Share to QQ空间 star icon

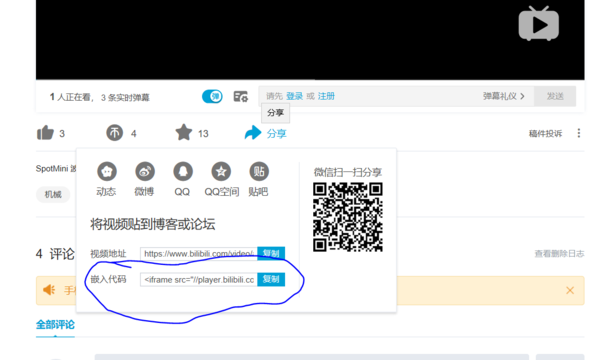tap(221, 171)
